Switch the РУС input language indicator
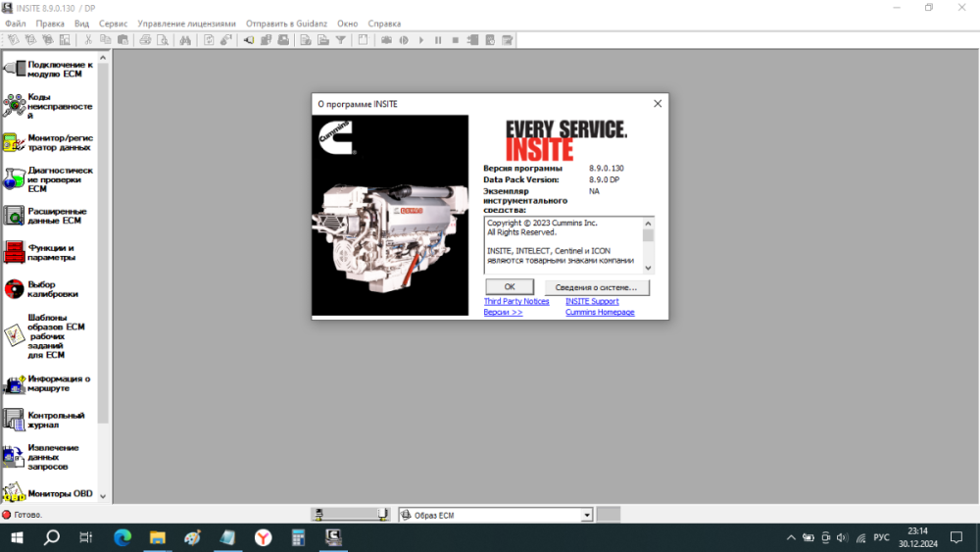The height and width of the screenshot is (552, 980). 881,537
